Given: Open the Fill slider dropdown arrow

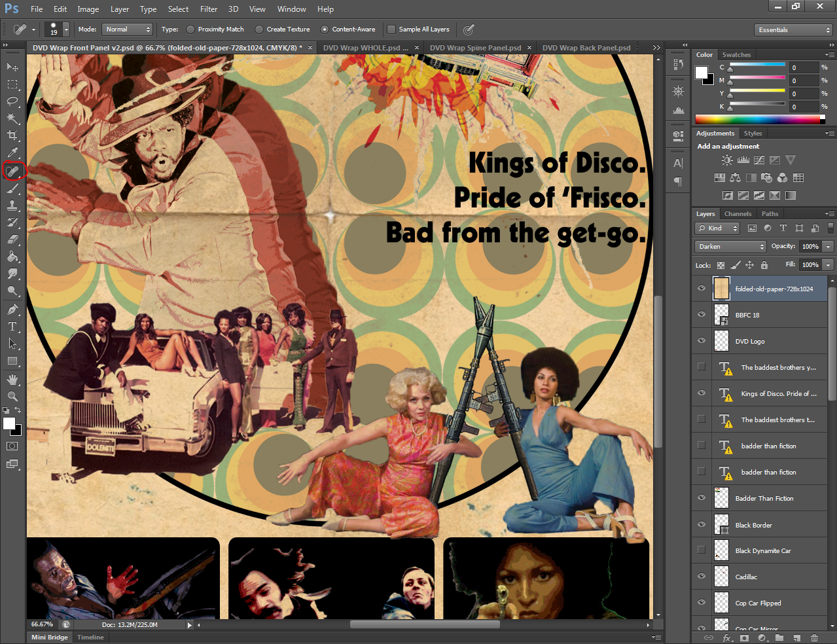Looking at the screenshot, I should (828, 265).
